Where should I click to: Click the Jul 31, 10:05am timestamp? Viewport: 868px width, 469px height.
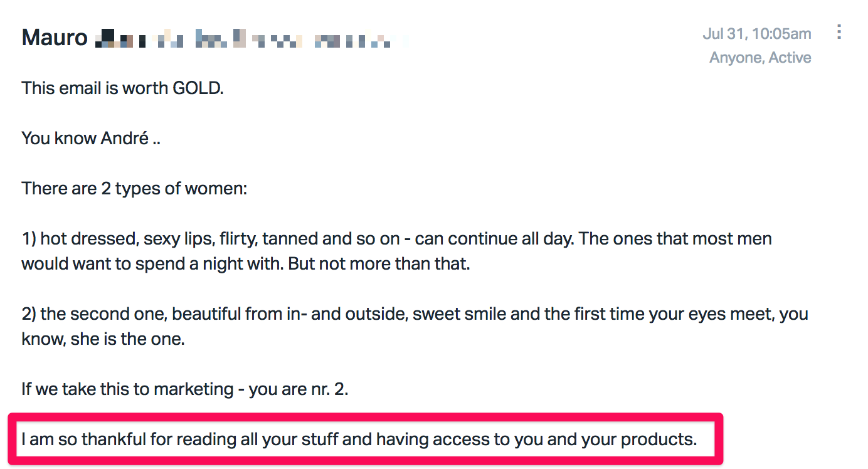click(757, 33)
